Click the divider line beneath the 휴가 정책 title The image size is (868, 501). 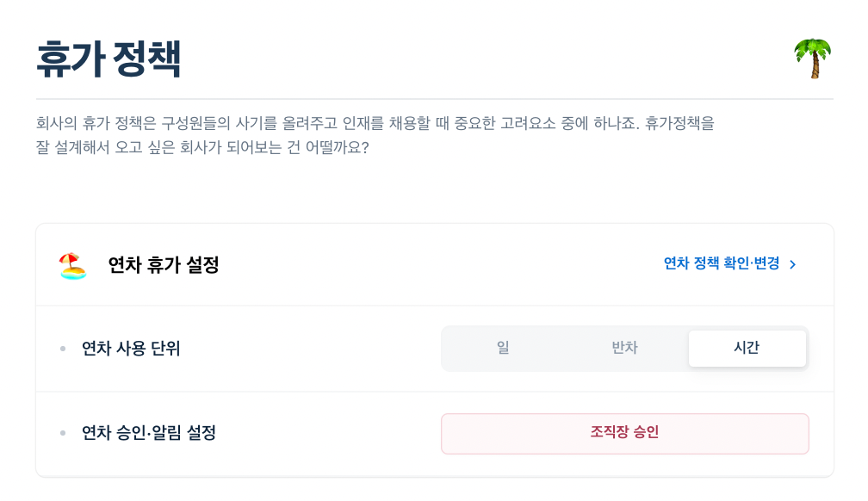435,99
